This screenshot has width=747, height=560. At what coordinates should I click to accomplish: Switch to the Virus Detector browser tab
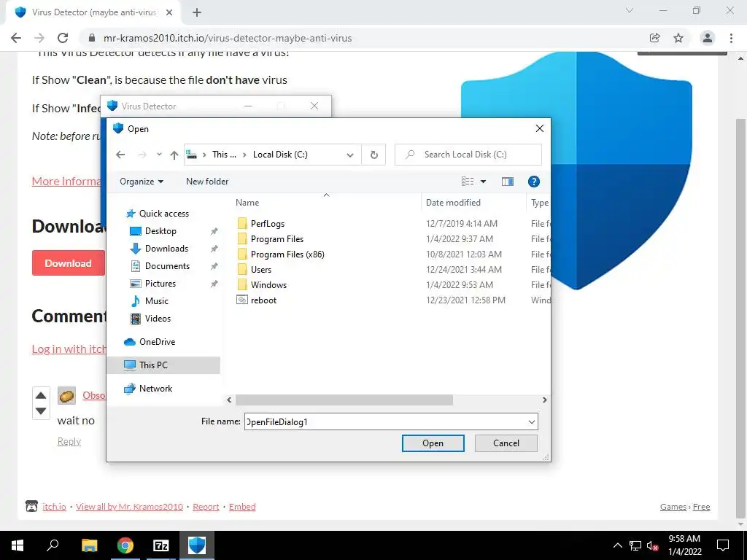pos(93,12)
